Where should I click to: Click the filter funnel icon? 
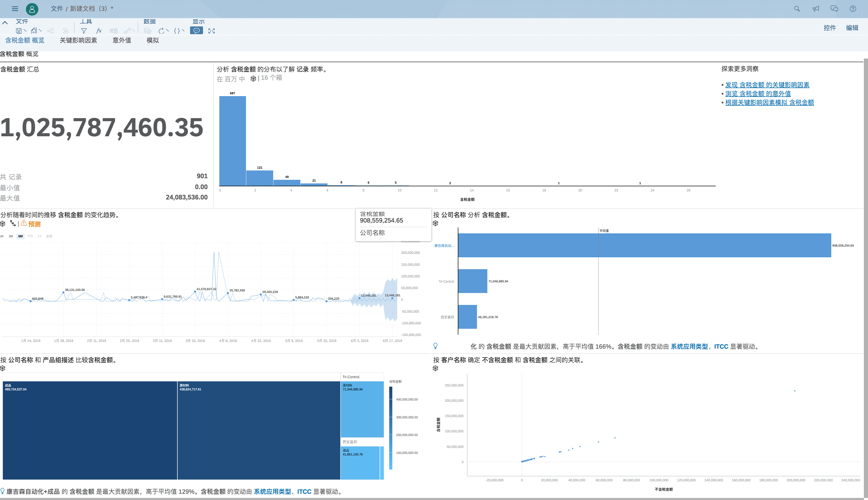pos(83,31)
